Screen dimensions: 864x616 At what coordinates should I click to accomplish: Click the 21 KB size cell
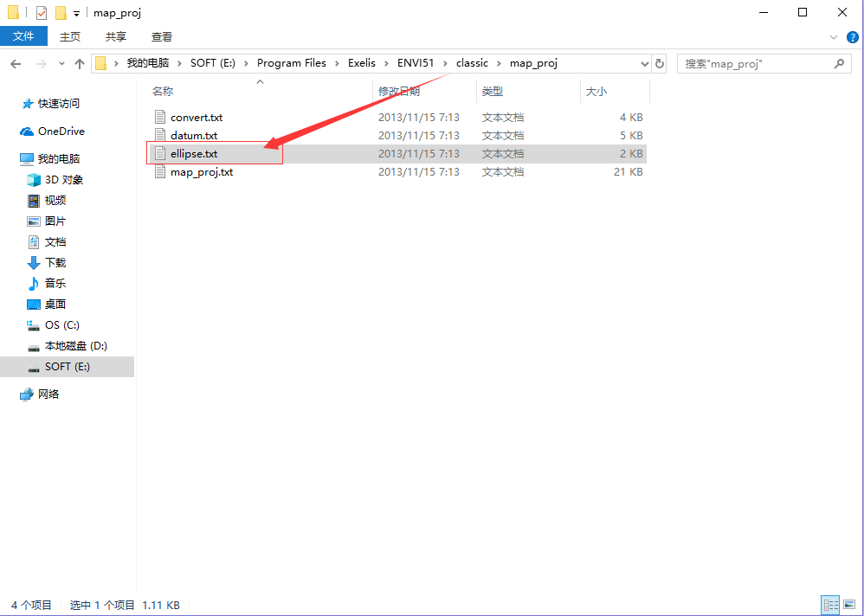(x=629, y=172)
